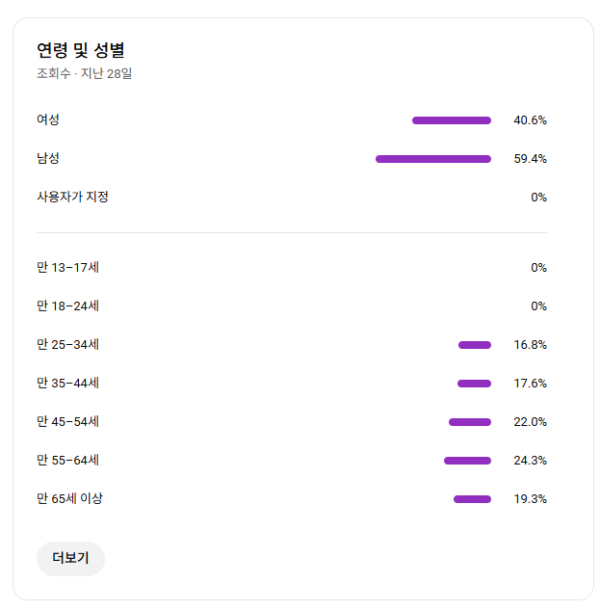
Task: Click the purple bar for 여성
Action: (451, 120)
